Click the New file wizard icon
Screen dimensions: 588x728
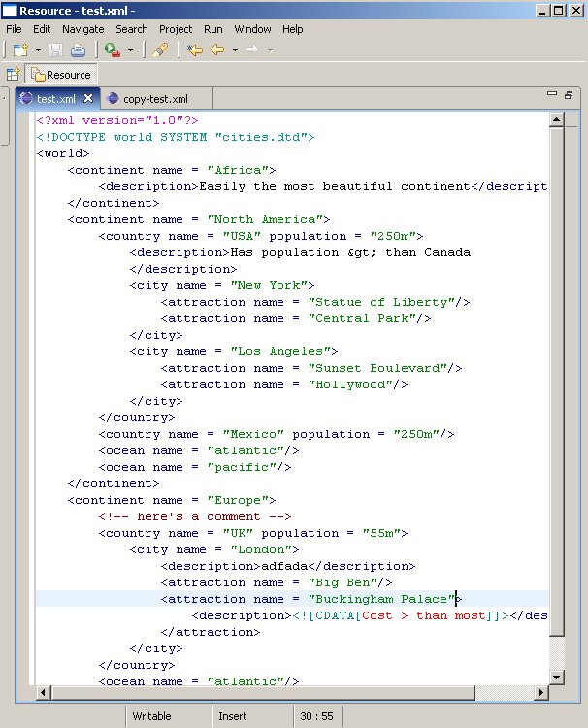point(19,50)
